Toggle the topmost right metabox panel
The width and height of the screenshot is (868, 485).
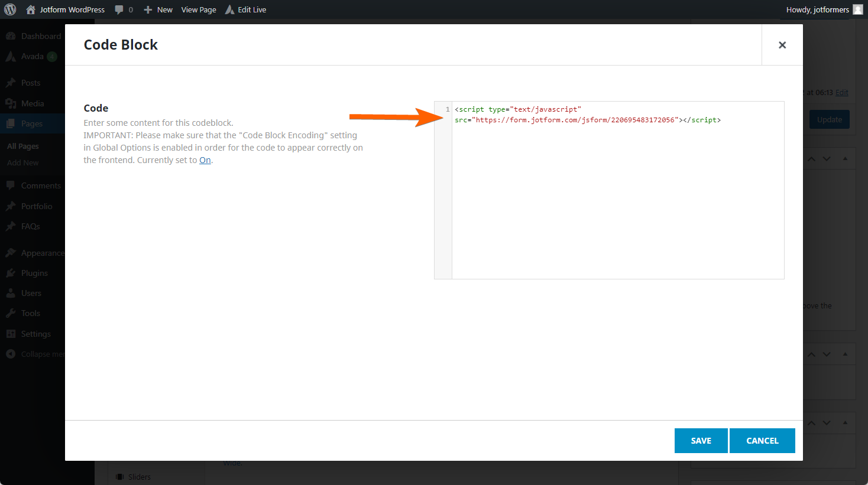tap(845, 159)
